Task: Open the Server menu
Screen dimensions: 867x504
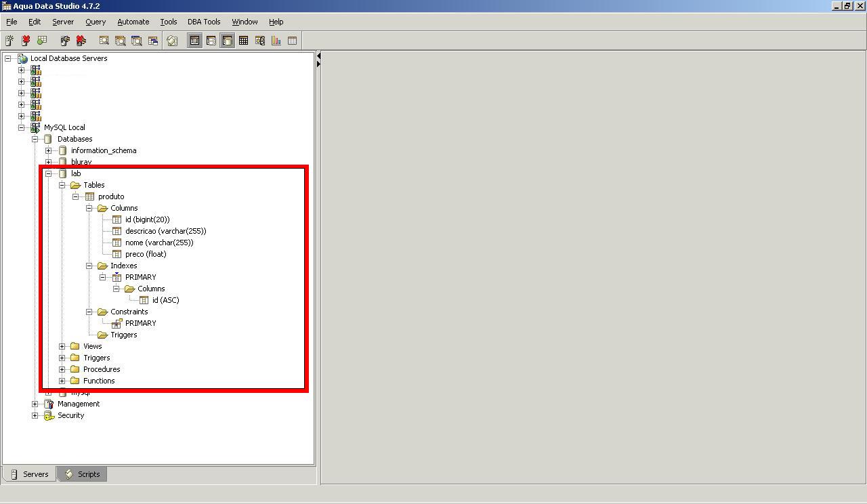Action: pos(63,22)
